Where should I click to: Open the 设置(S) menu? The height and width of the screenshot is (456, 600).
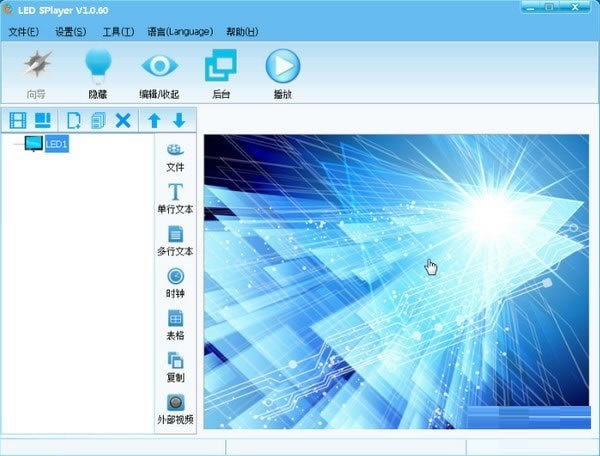[71, 32]
